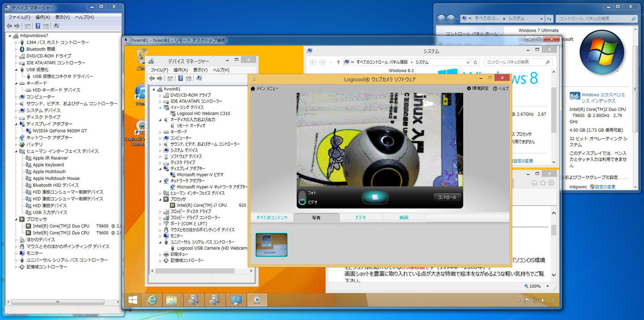The height and width of the screenshot is (320, 644).
Task: Expand バッテリ node
Action: (17, 145)
